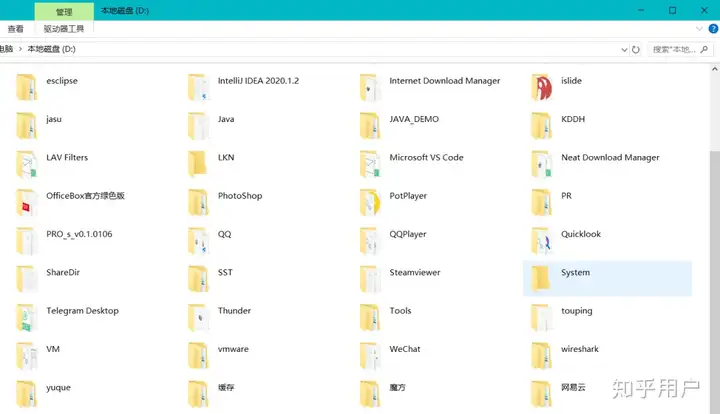Select the KDDH folder icon
This screenshot has width=720, height=414.
click(542, 126)
